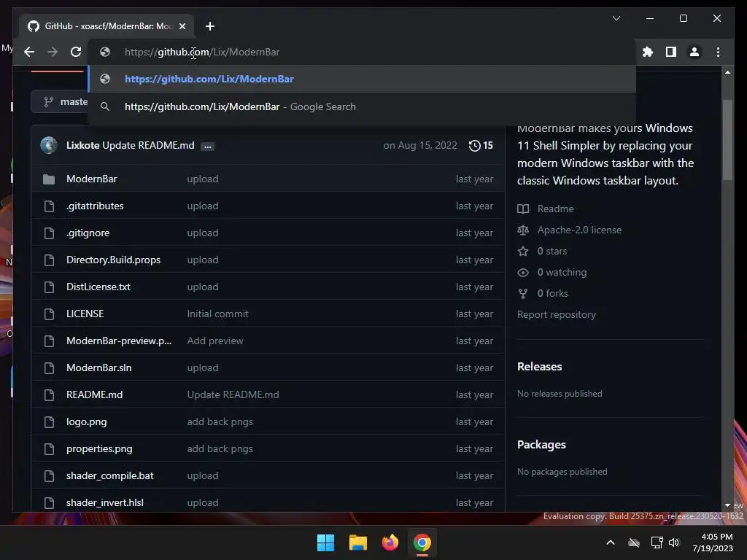Open the taskbar clock and date

pyautogui.click(x=713, y=542)
